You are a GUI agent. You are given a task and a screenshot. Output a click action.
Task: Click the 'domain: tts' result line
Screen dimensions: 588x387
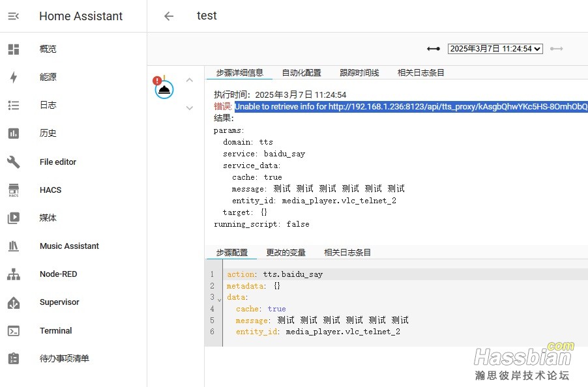[248, 143]
